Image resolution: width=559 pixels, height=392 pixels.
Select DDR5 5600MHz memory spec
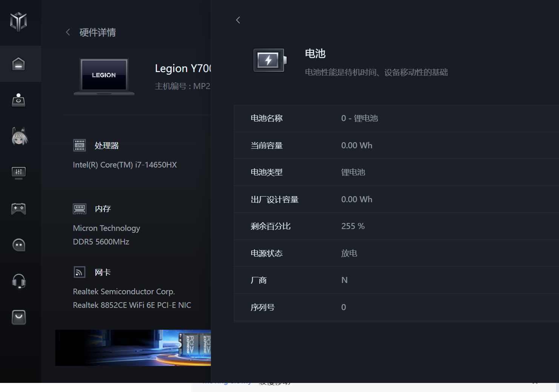[x=101, y=242]
